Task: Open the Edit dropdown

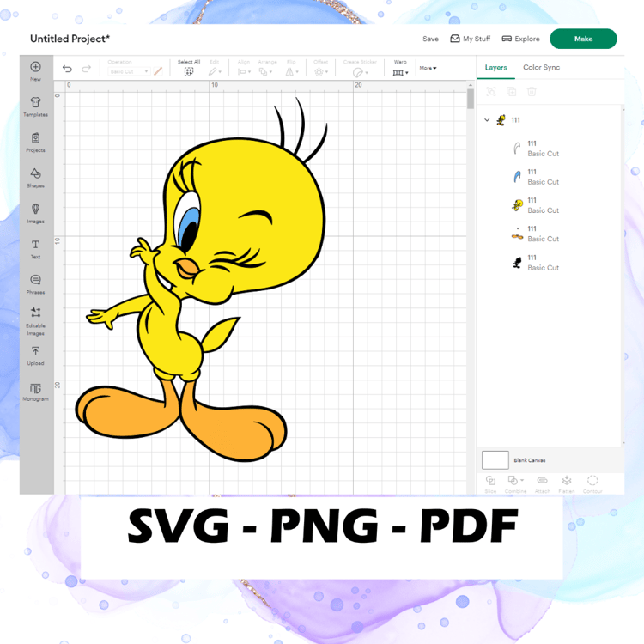Action: [x=215, y=72]
